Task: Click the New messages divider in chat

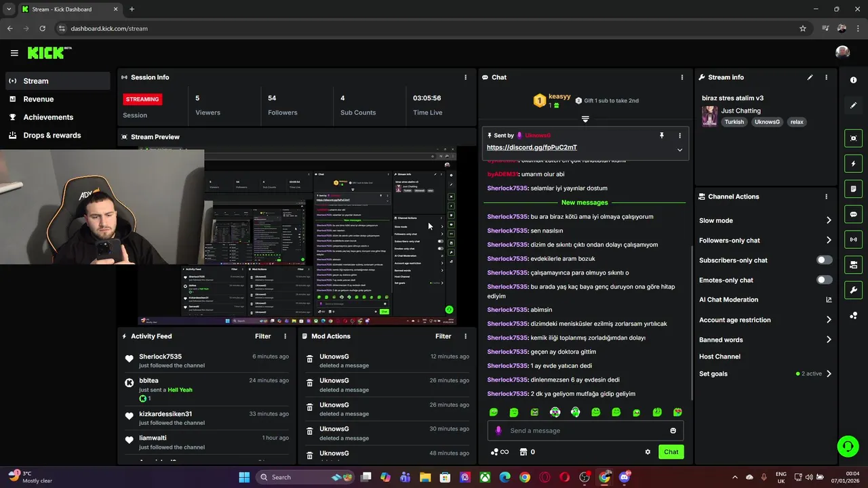Action: (585, 203)
